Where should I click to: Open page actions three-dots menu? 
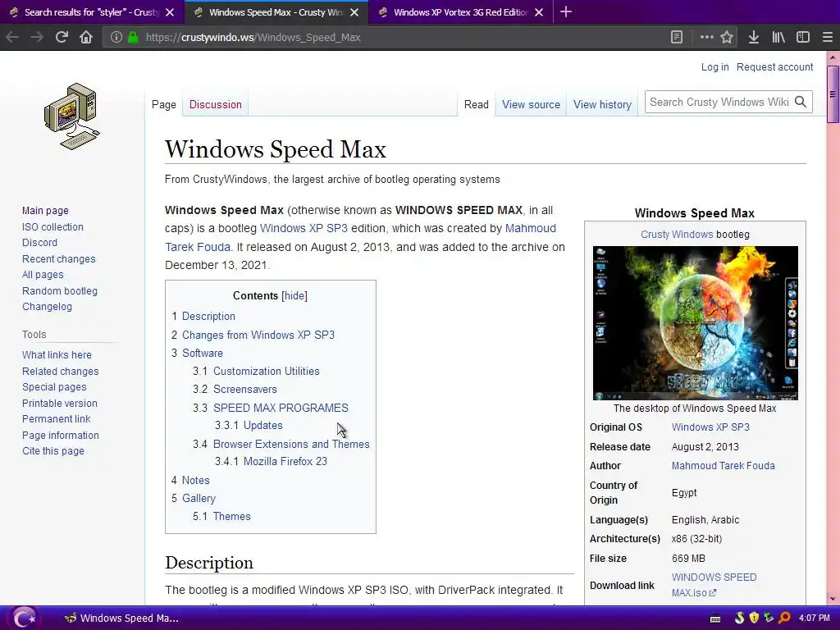coord(706,37)
